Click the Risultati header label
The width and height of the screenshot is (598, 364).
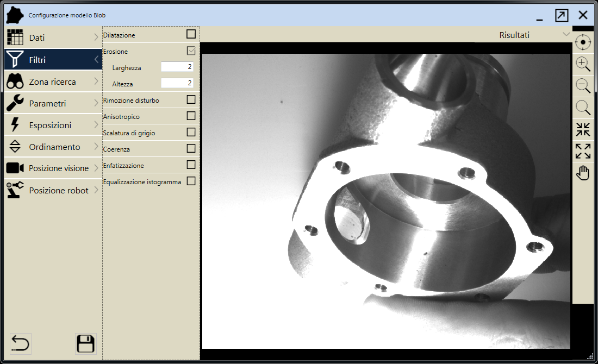pyautogui.click(x=514, y=35)
